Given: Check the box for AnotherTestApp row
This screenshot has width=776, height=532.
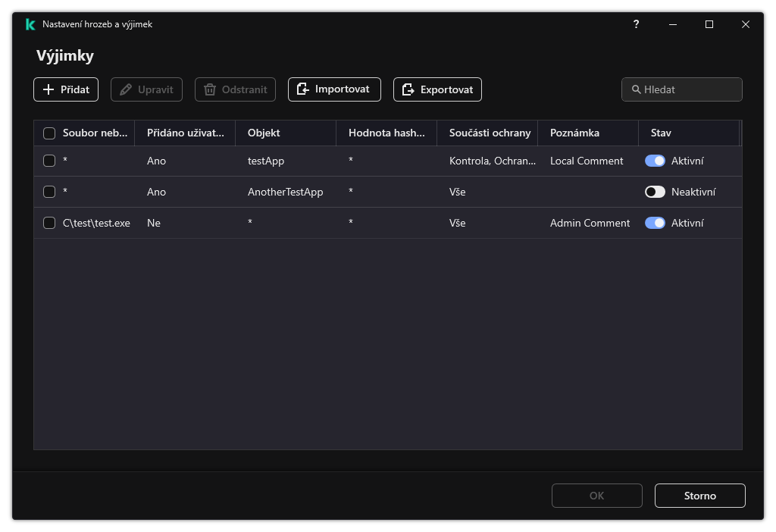Looking at the screenshot, I should point(49,192).
